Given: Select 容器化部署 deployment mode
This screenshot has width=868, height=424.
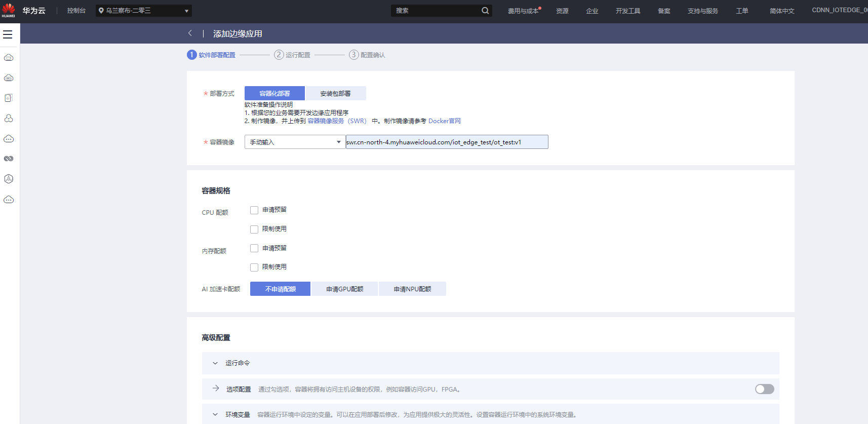Looking at the screenshot, I should [x=274, y=93].
